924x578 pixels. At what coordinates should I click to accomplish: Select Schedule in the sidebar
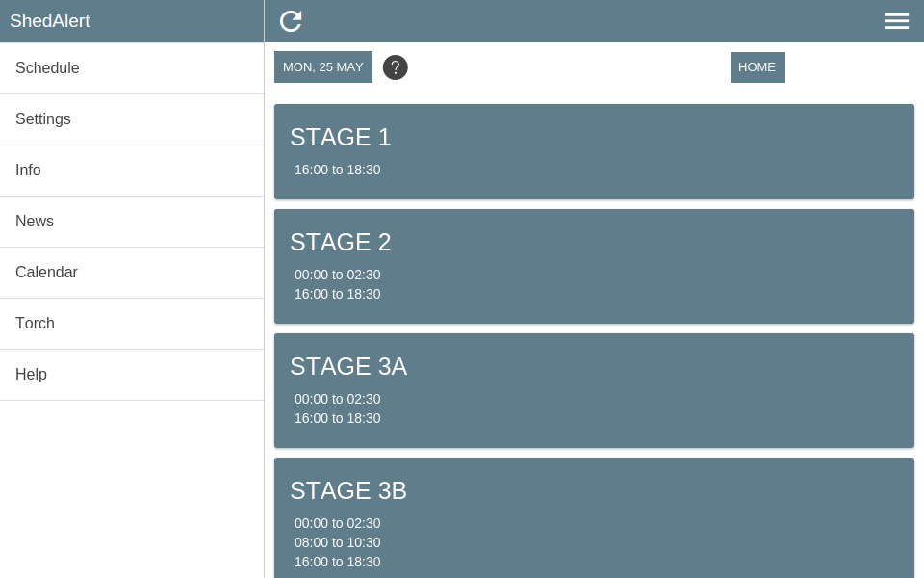(x=132, y=68)
